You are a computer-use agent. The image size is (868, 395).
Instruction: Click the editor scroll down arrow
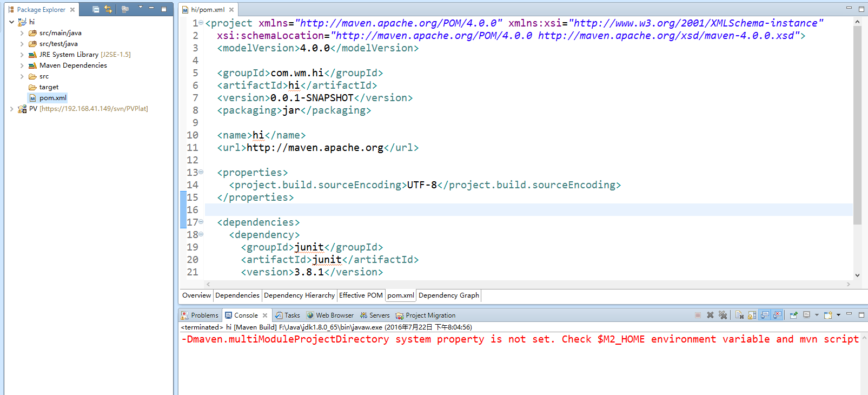pos(857,275)
